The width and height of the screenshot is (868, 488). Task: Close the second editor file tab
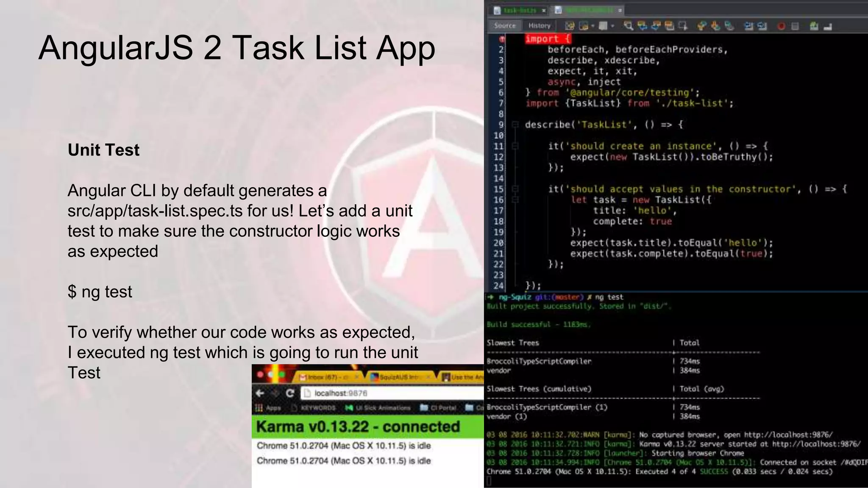click(620, 10)
